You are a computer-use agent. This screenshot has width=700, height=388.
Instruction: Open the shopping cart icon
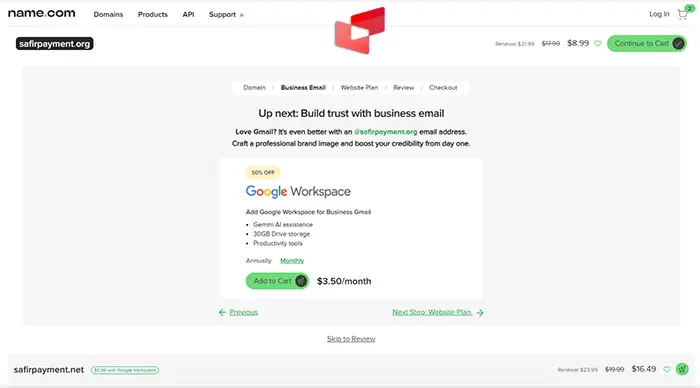[682, 14]
